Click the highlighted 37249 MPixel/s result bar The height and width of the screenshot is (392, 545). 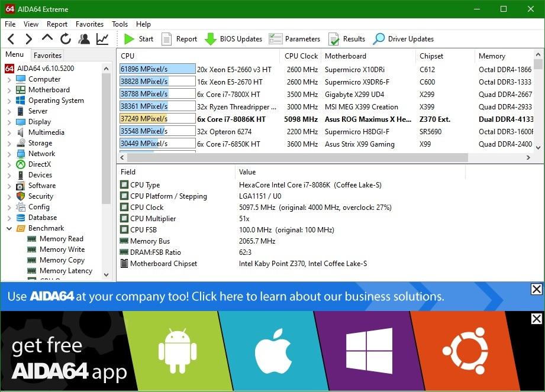pyautogui.click(x=157, y=119)
